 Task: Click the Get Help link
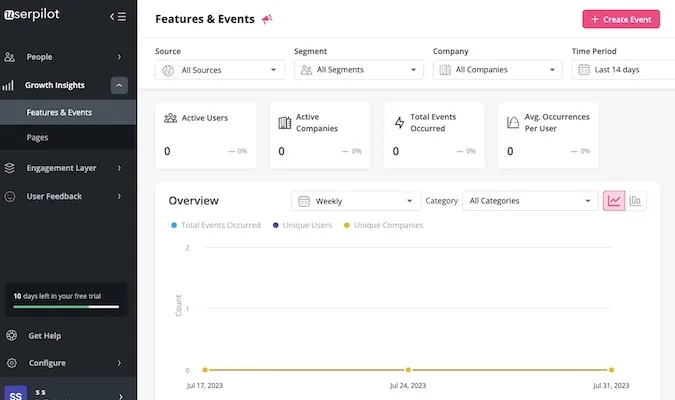pos(44,335)
